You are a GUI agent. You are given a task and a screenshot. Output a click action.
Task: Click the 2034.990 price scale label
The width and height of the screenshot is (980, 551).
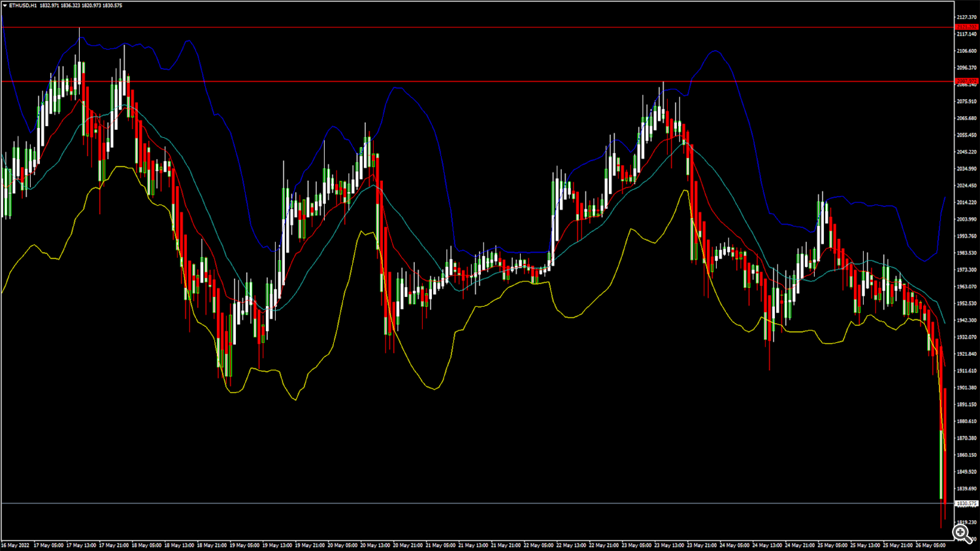(x=967, y=168)
